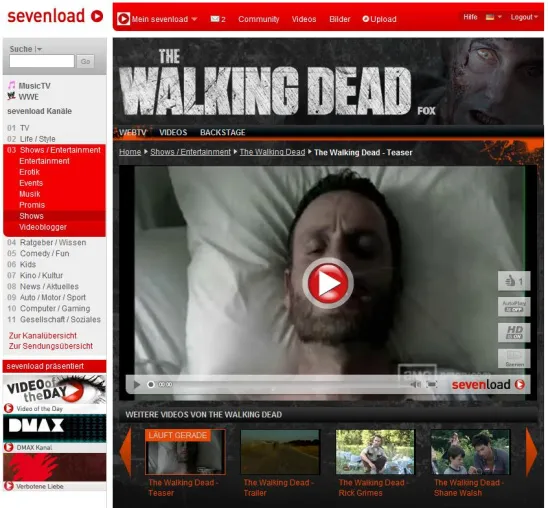Open the Videoblogger subcategory
The height and width of the screenshot is (508, 548).
click(43, 227)
